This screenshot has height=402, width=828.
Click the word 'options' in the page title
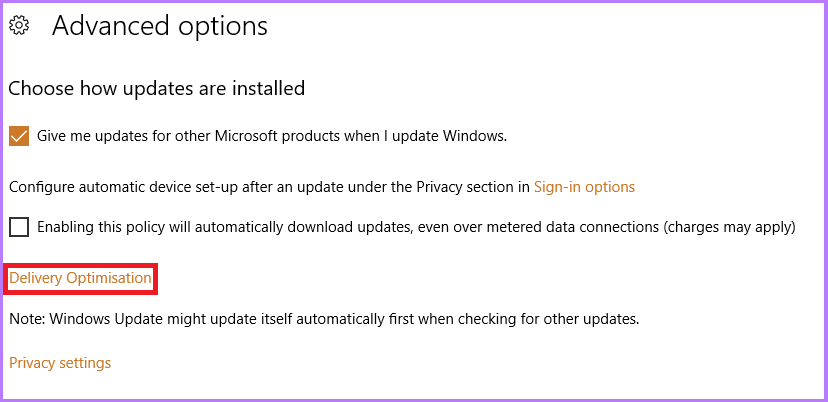[x=221, y=26]
